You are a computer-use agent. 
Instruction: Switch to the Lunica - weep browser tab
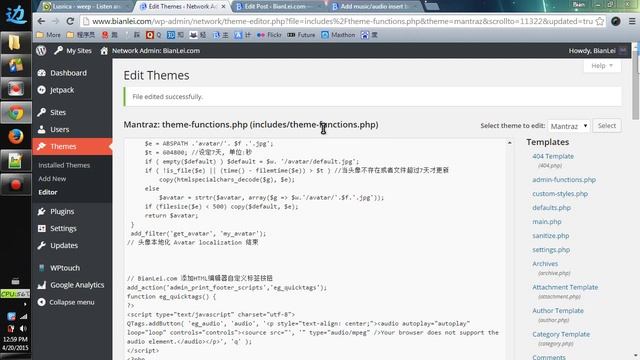click(86, 7)
